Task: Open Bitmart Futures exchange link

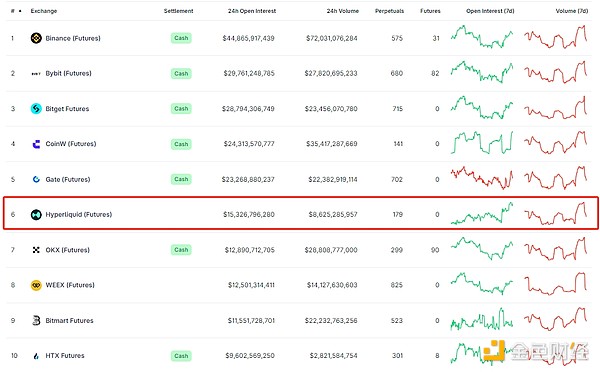Action: point(69,320)
